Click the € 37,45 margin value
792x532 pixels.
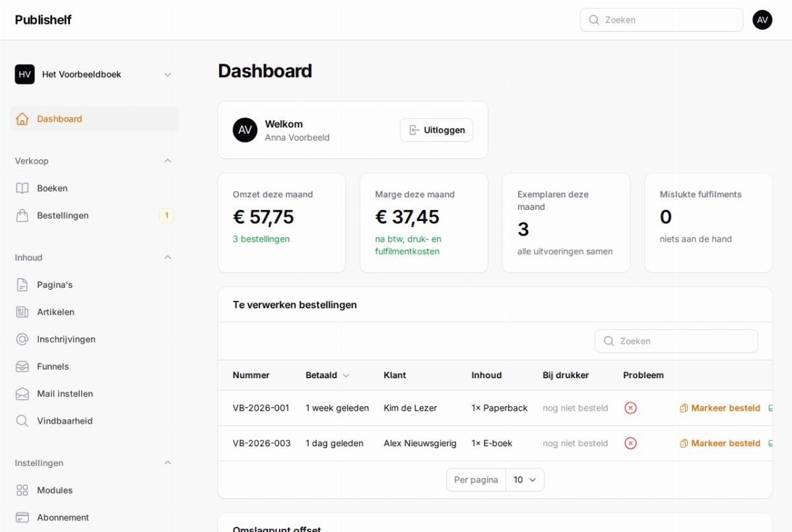[407, 216]
